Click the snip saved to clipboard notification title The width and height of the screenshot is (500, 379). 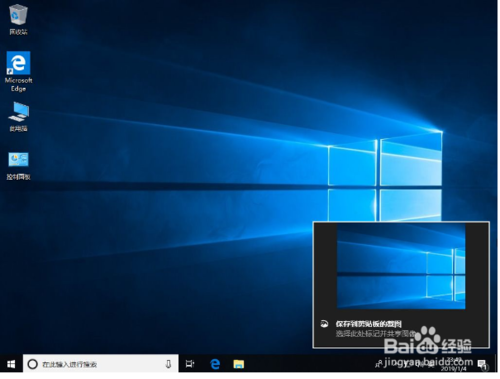point(368,324)
